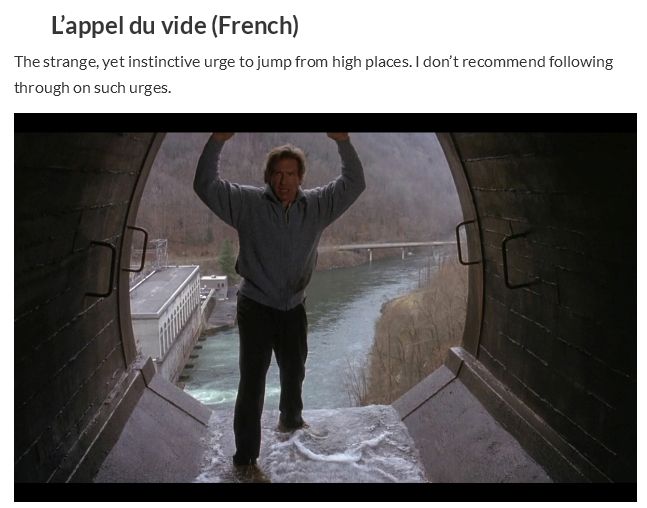Click the metal handle on the right tunnel wall
The width and height of the screenshot is (647, 508).
pyautogui.click(x=516, y=260)
